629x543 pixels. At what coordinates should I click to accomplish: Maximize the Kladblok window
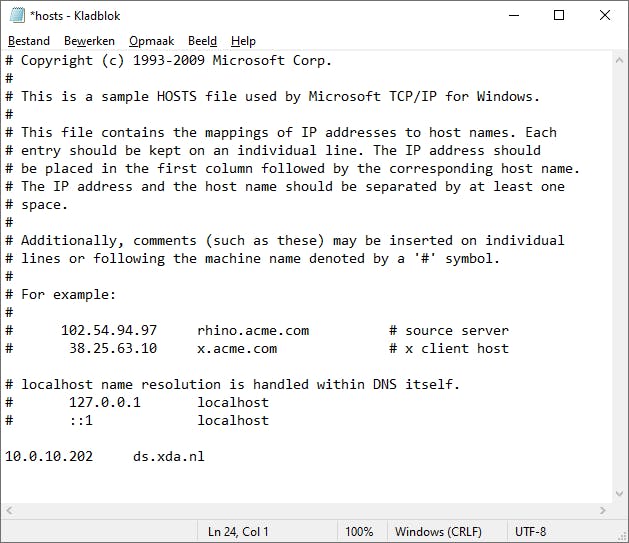pos(559,15)
